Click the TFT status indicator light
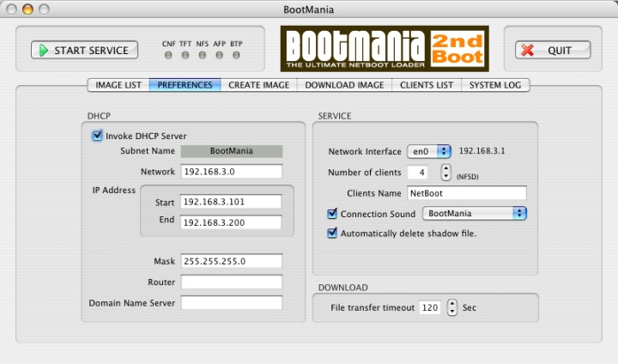This screenshot has height=364, width=618. point(185,55)
